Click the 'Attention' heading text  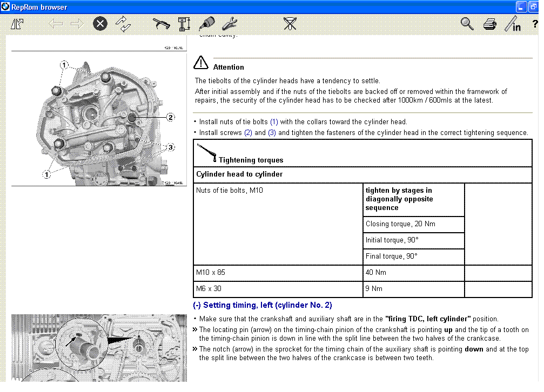click(229, 67)
